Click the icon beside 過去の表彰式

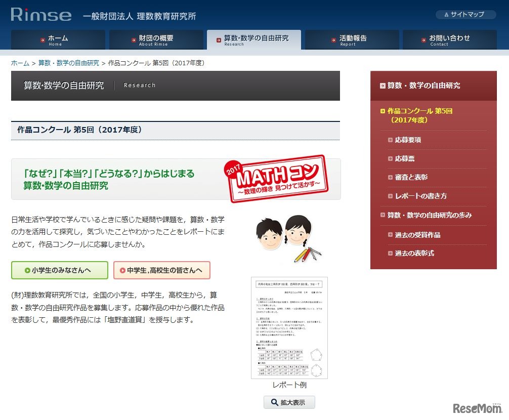(x=390, y=254)
